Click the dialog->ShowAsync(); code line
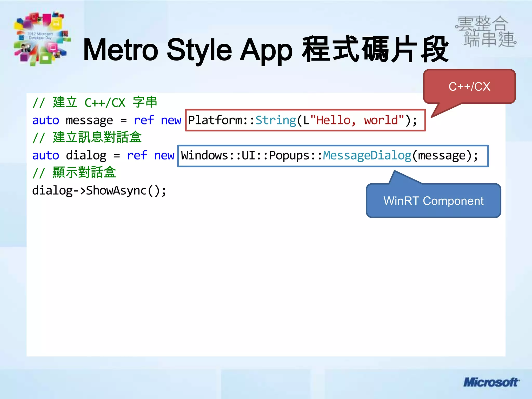This screenshot has width=532, height=399. pos(99,191)
